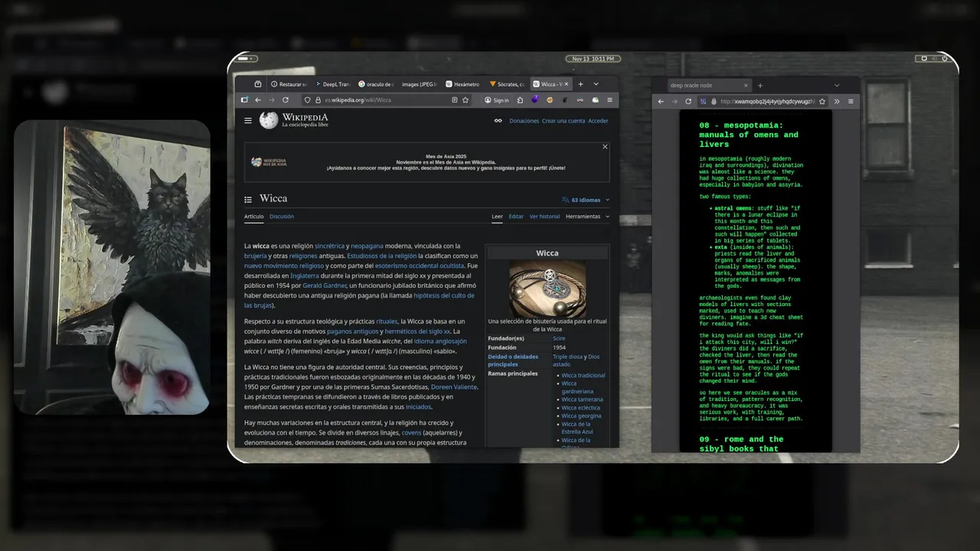The image size is (980, 551).
Task: Click Crear una cuenta link
Action: point(563,121)
